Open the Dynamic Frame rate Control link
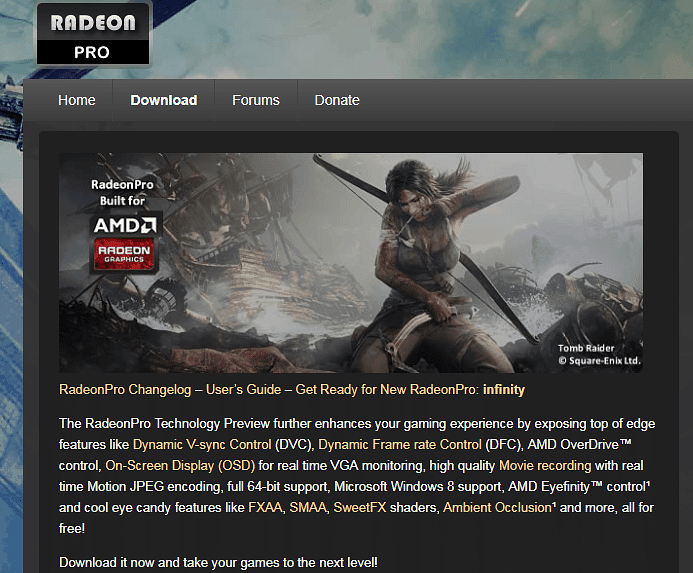 click(400, 444)
